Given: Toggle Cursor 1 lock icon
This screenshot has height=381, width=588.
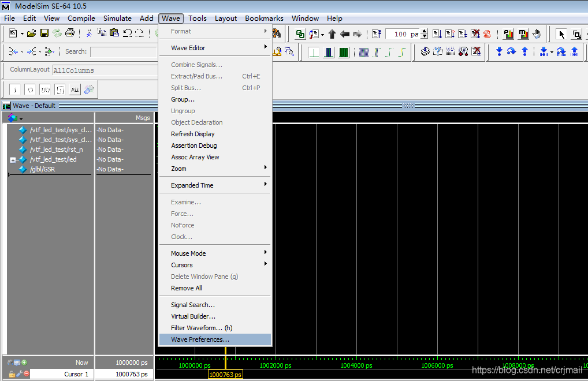Looking at the screenshot, I should (x=12, y=373).
